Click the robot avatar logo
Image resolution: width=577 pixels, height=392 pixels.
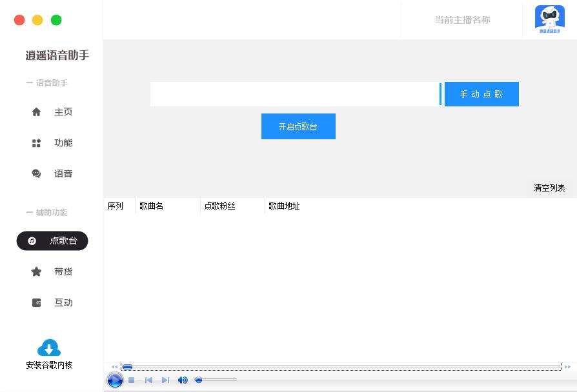click(x=549, y=19)
